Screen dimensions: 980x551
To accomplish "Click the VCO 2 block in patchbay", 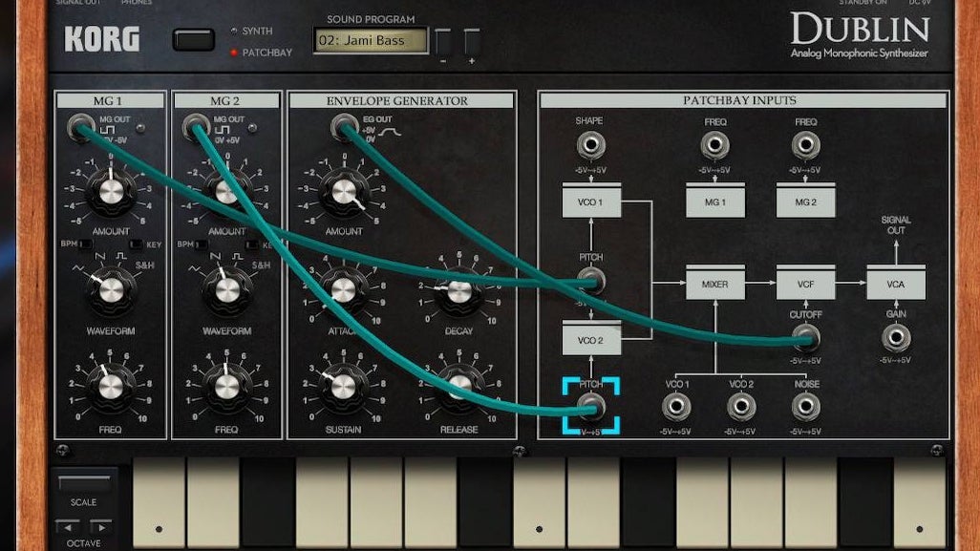I will pyautogui.click(x=591, y=338).
